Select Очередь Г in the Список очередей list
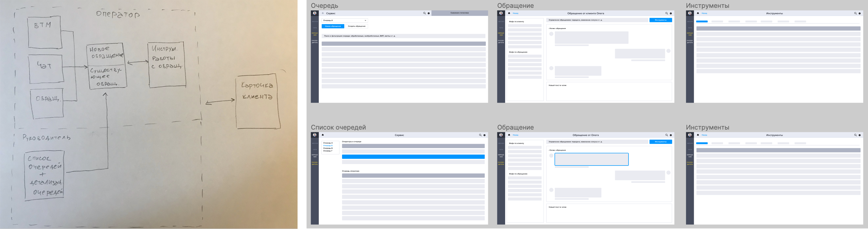This screenshot has width=868, height=229. point(328,151)
